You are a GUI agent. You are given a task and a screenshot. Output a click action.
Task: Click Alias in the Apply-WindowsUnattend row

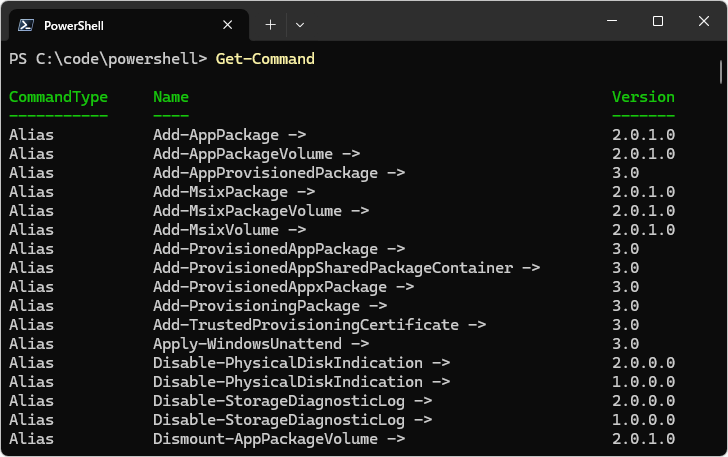32,344
